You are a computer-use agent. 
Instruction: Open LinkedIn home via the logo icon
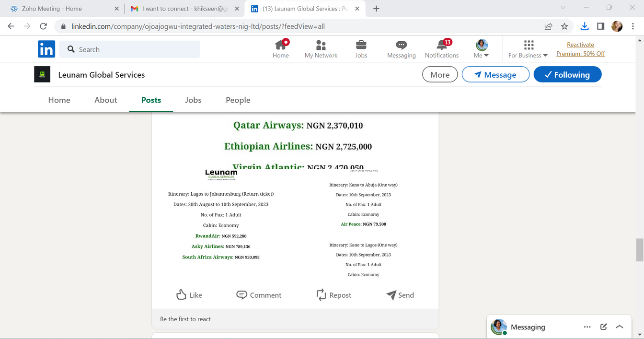pyautogui.click(x=46, y=49)
